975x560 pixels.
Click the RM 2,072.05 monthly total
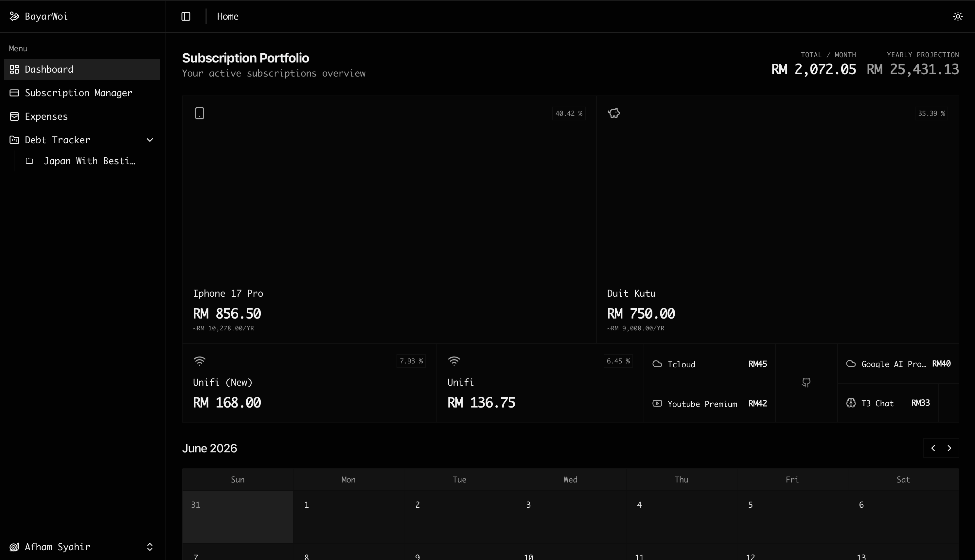coord(813,70)
